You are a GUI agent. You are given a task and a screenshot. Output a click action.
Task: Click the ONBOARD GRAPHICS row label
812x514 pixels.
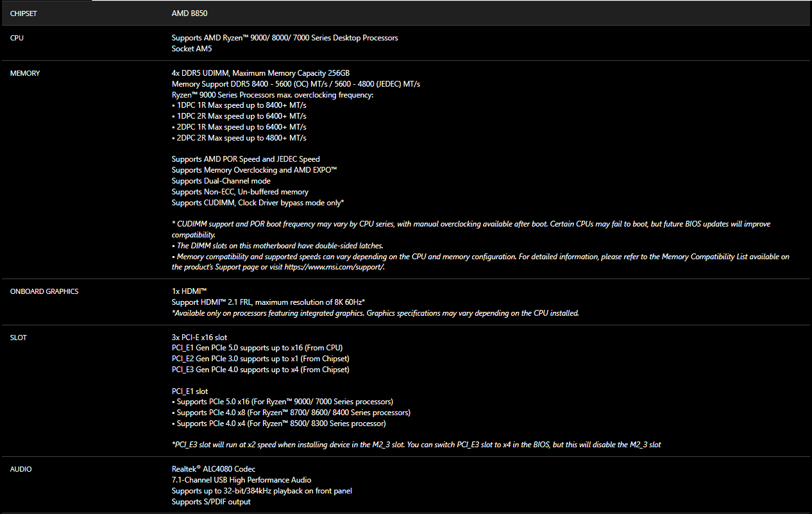pyautogui.click(x=44, y=291)
